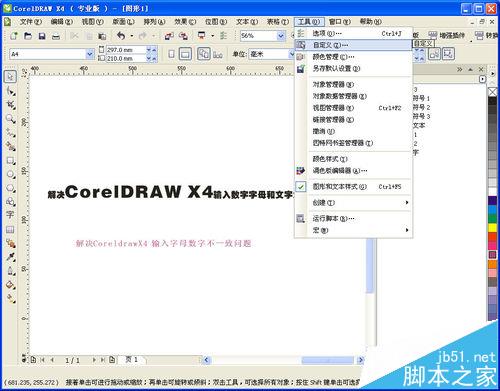Select the Ellipse tool

coord(11,174)
